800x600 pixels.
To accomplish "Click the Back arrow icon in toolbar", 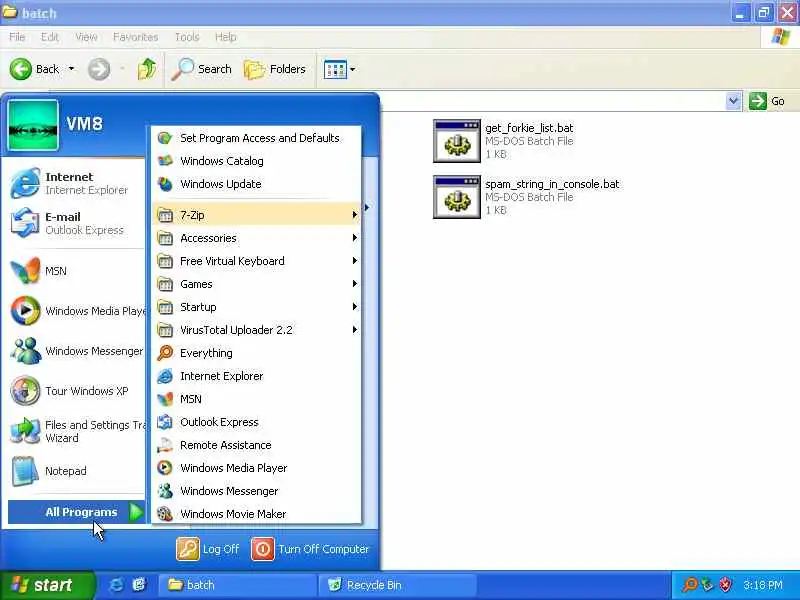I will pyautogui.click(x=21, y=69).
